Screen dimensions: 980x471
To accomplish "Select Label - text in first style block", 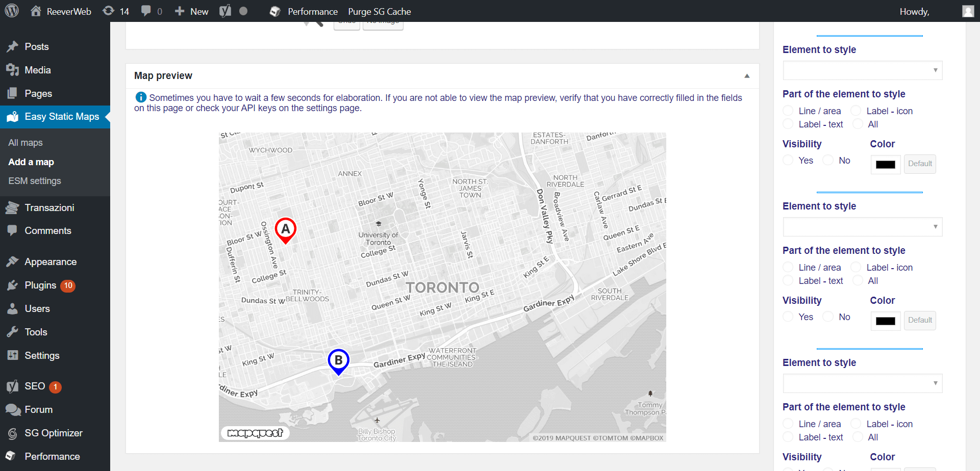I will 788,124.
